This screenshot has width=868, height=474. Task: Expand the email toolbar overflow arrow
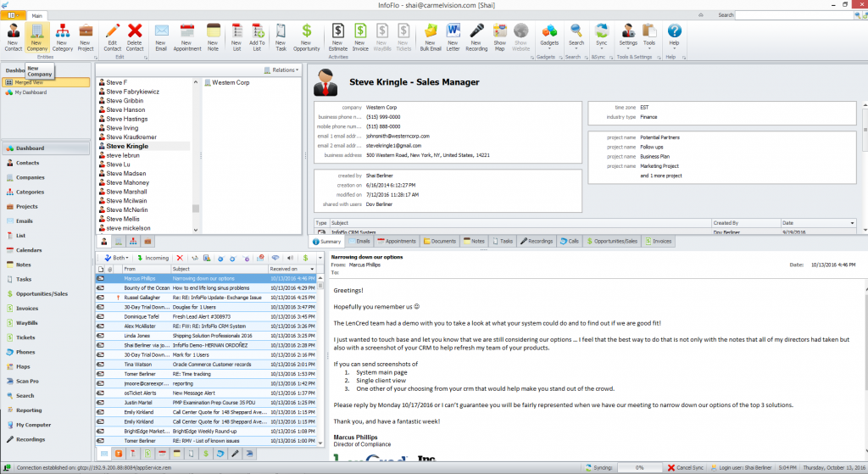coord(320,258)
